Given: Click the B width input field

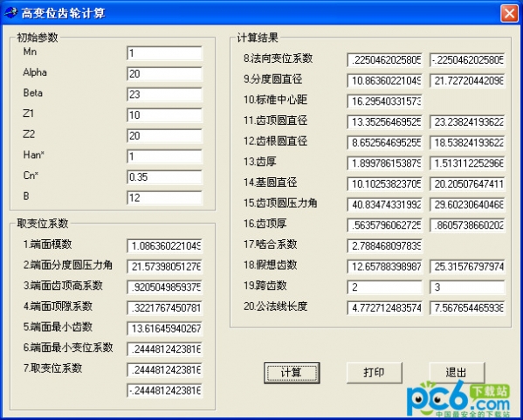Looking at the screenshot, I should [x=164, y=198].
